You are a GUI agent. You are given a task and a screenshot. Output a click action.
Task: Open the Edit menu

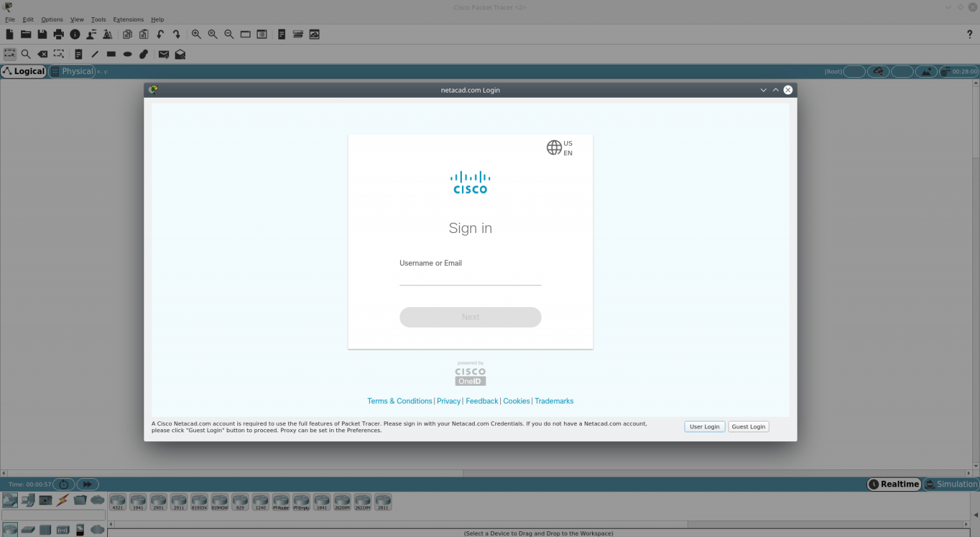click(28, 20)
